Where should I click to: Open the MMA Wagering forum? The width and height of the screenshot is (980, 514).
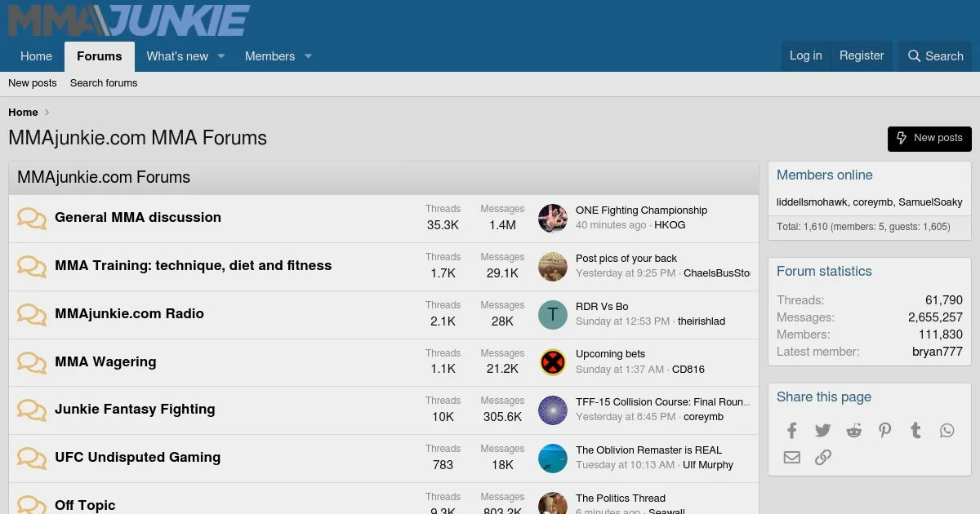105,362
